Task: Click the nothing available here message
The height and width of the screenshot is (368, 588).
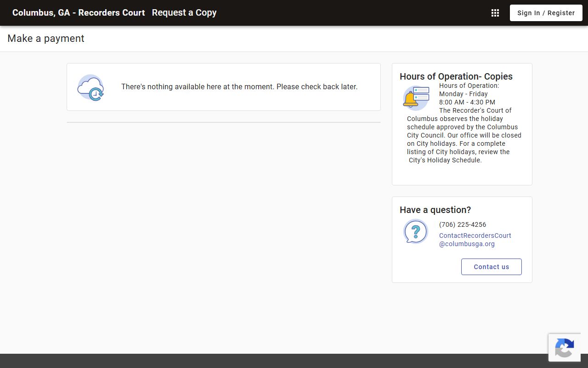Action: pos(239,86)
